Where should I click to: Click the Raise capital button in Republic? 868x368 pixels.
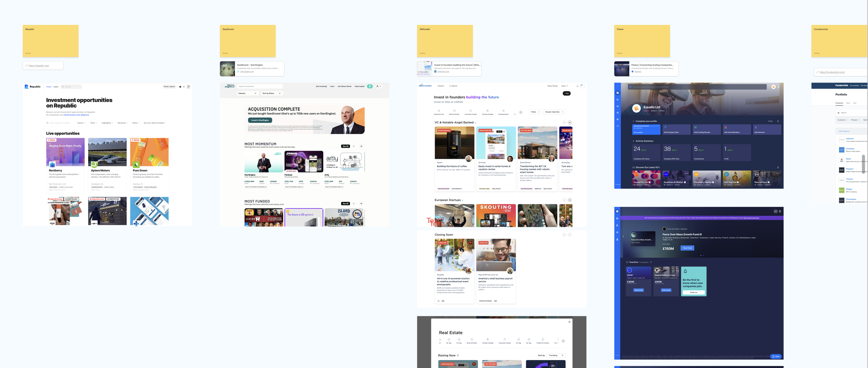click(x=169, y=87)
